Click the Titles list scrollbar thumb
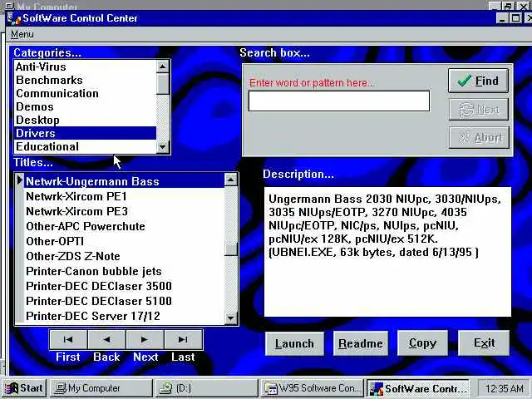The image size is (532, 399). point(231,249)
